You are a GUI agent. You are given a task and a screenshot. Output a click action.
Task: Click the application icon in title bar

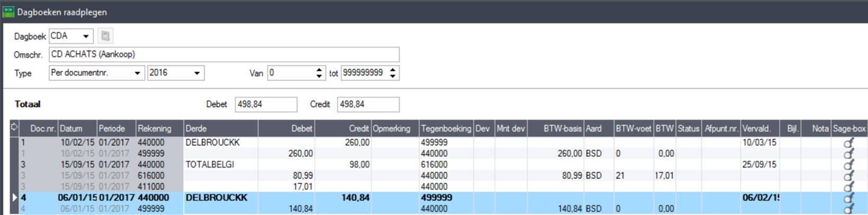pyautogui.click(x=8, y=12)
